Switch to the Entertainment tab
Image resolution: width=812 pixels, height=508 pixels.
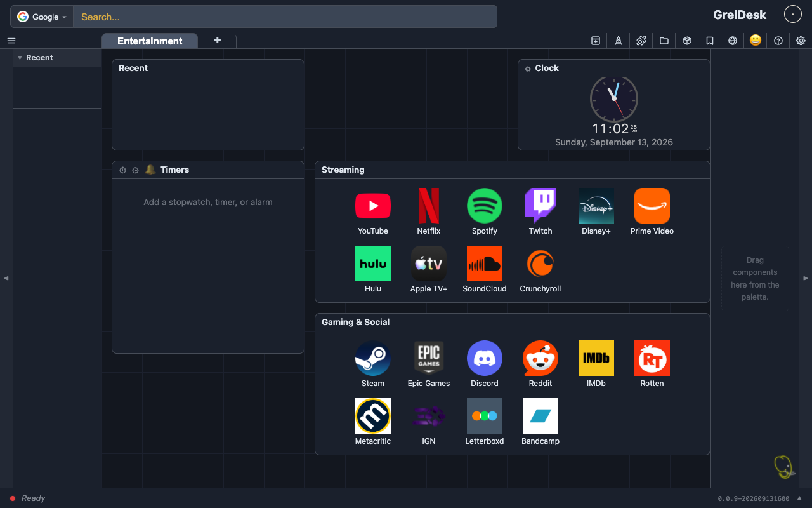(x=150, y=41)
